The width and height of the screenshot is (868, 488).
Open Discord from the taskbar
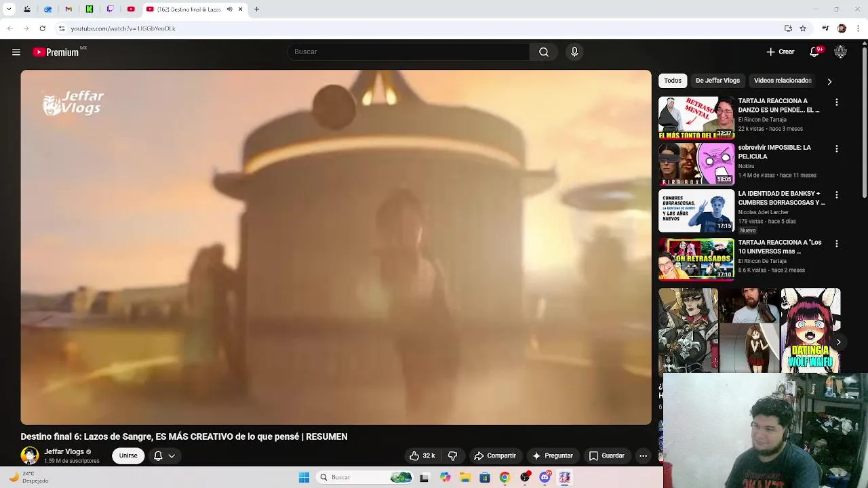[x=545, y=477]
